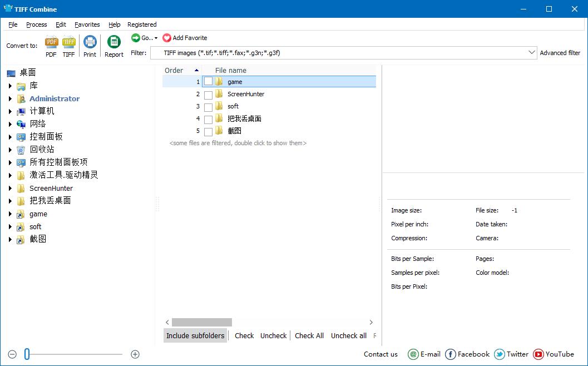Click the file list scroll right arrow

tap(371, 322)
